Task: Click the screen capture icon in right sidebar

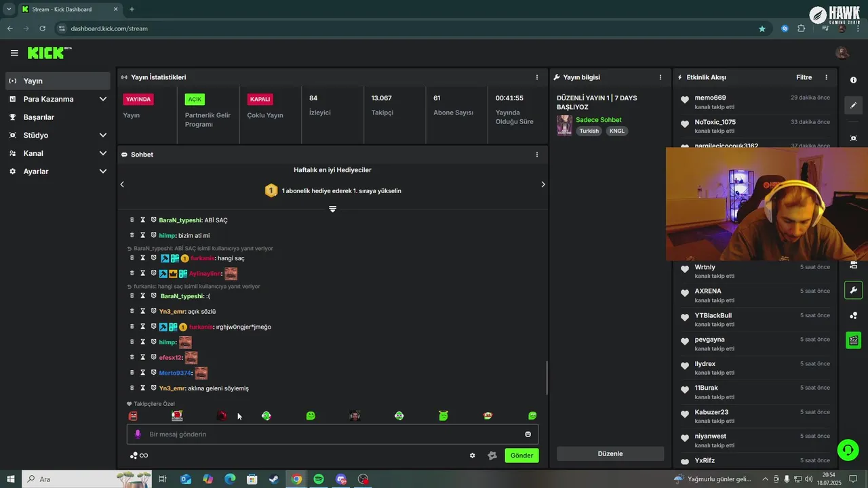Action: tap(853, 138)
